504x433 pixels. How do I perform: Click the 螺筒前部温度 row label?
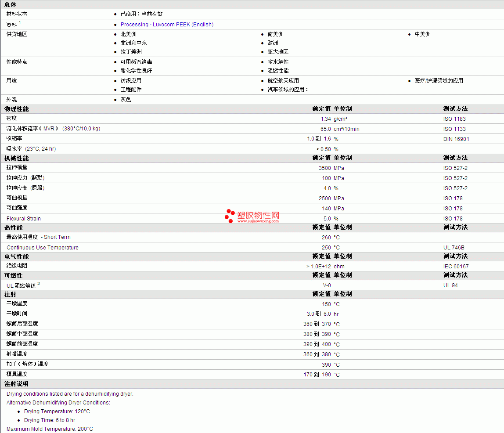(x=22, y=344)
